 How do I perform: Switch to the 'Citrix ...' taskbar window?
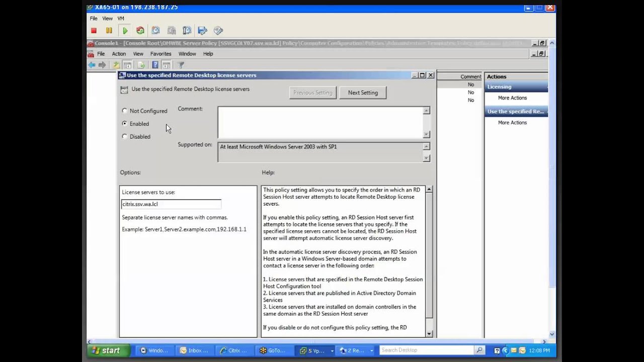pyautogui.click(x=234, y=350)
